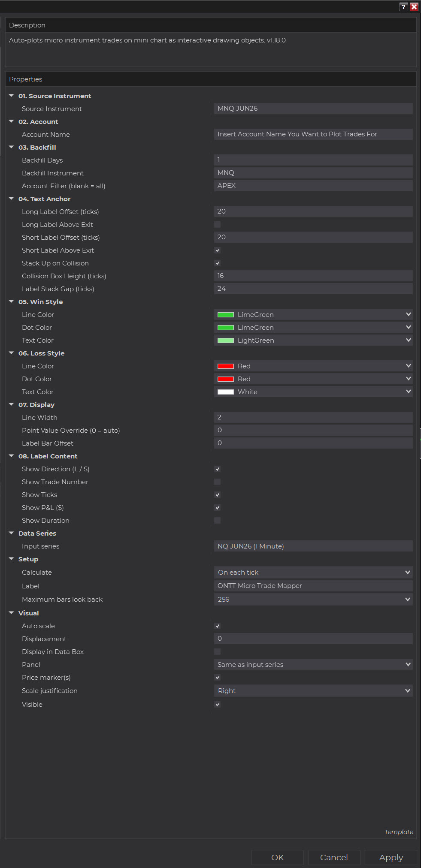The height and width of the screenshot is (868, 421).
Task: Open the help question mark icon
Action: pos(403,7)
